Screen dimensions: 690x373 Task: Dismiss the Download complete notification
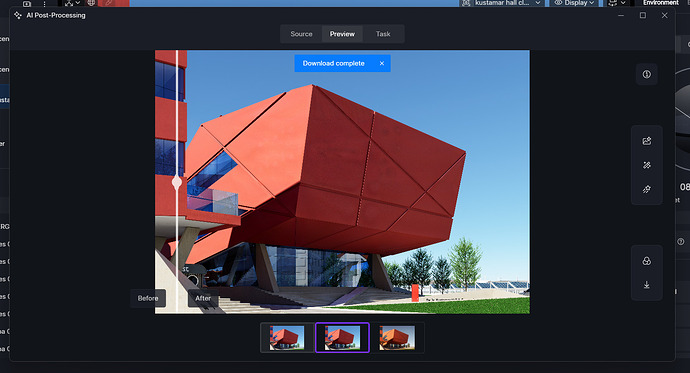click(382, 63)
